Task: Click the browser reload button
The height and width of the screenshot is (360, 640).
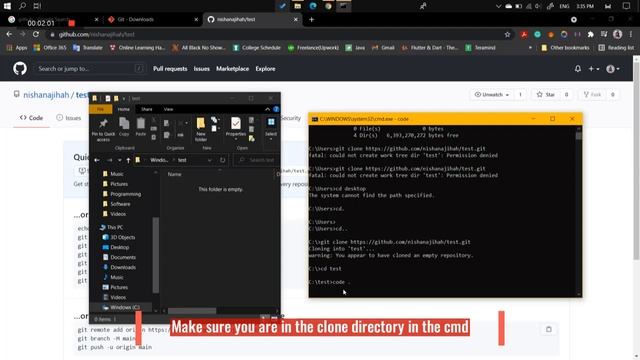Action: point(36,35)
